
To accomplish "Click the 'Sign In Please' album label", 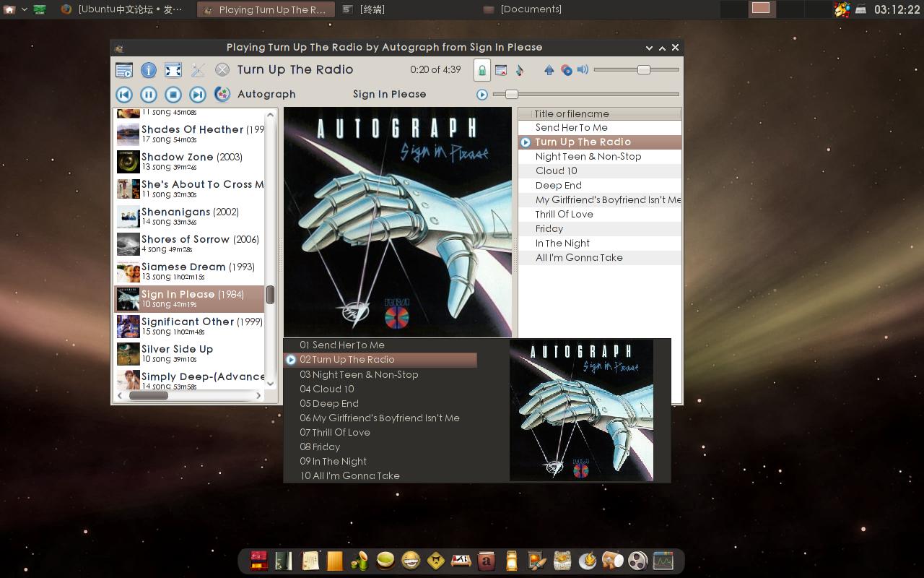I will pyautogui.click(x=389, y=94).
